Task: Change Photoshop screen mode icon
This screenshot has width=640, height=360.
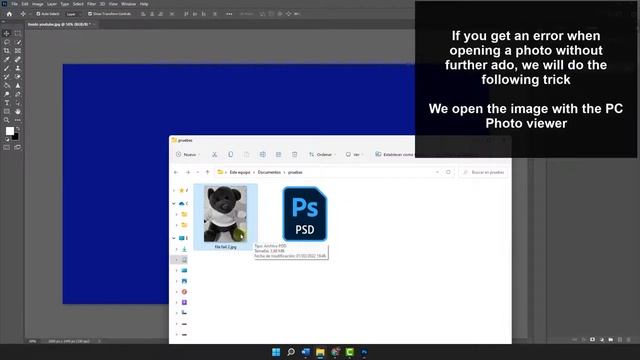Action: click(18, 147)
